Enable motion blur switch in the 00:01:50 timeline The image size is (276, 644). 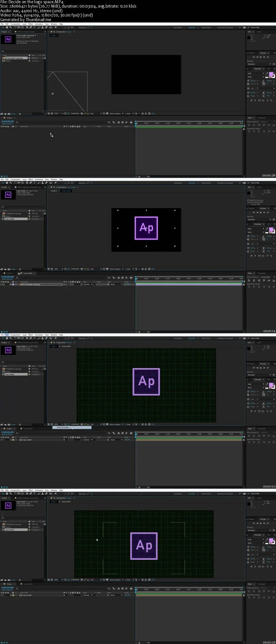click(x=126, y=433)
